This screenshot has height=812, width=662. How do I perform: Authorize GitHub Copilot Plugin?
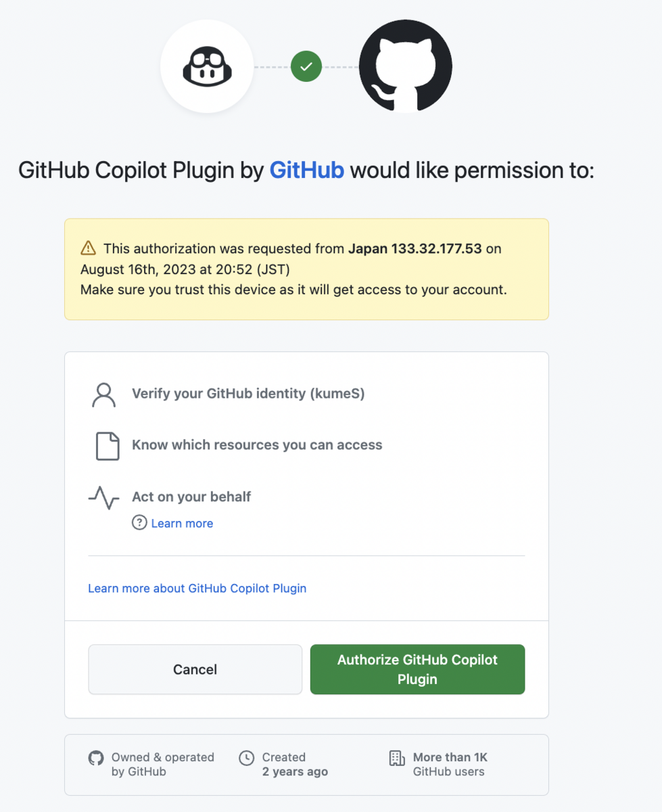(x=417, y=669)
